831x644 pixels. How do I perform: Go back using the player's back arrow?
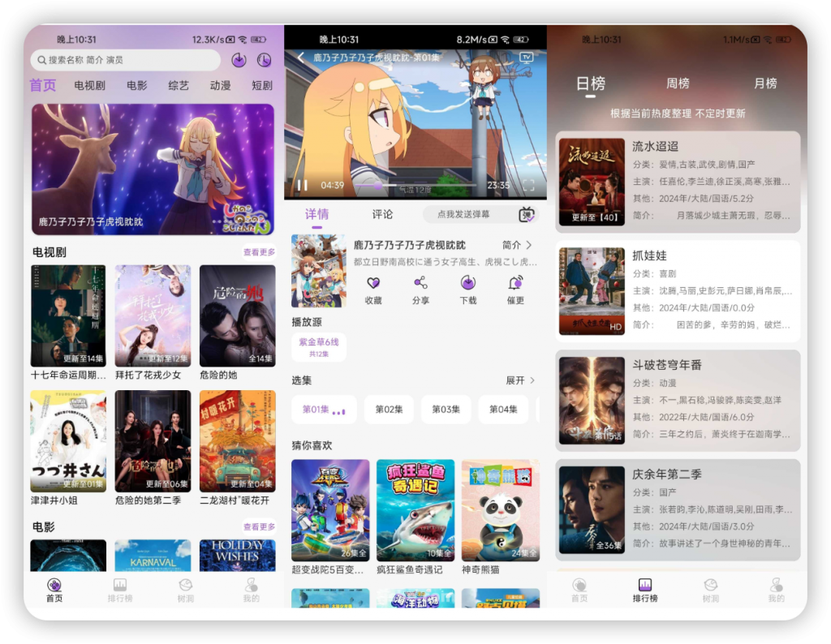pos(301,58)
